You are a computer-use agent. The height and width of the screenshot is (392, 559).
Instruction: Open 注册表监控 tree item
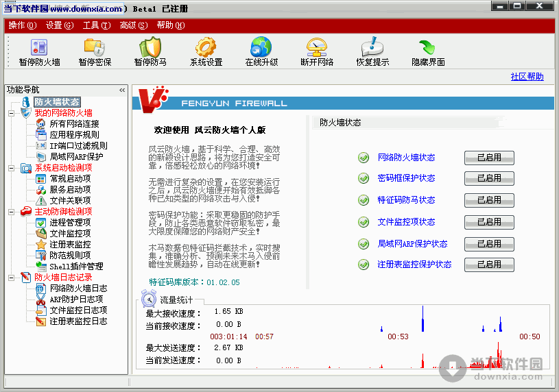tap(70, 245)
